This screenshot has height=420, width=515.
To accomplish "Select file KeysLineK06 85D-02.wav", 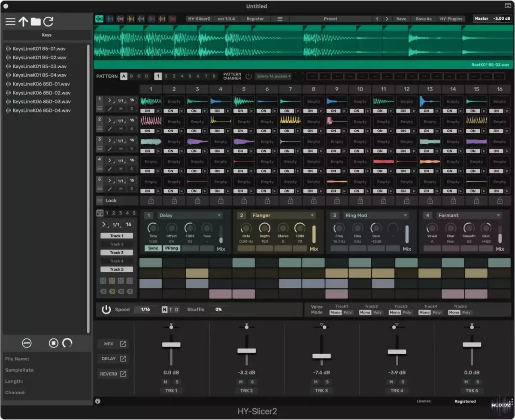I will [41, 93].
